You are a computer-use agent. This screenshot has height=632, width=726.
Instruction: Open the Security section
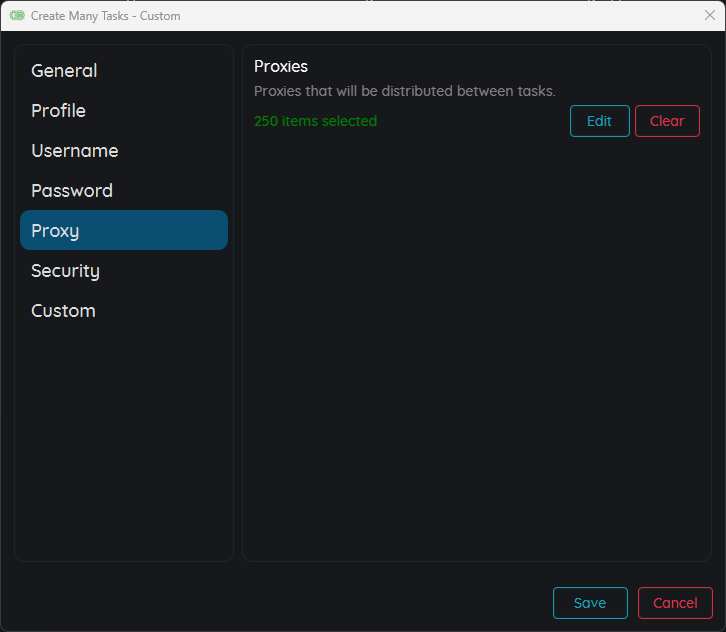[65, 271]
